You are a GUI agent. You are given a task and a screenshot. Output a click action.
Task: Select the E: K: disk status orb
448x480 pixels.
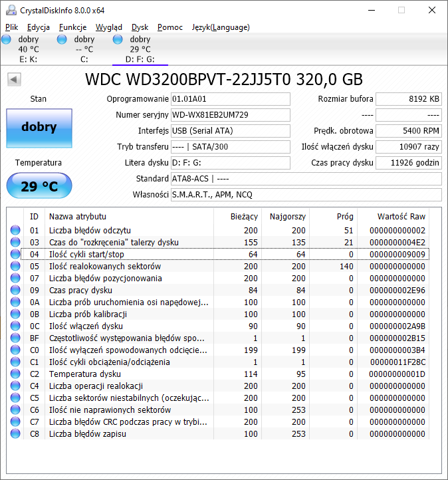point(6,39)
